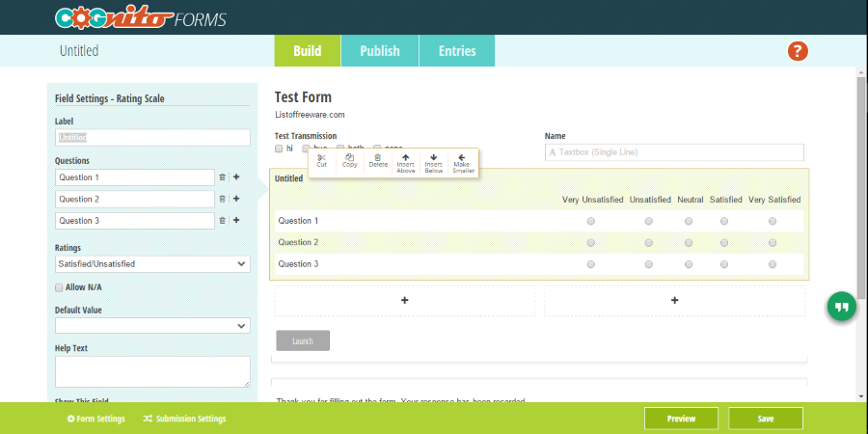The height and width of the screenshot is (434, 868).
Task: Add a question after Question 1
Action: 236,177
